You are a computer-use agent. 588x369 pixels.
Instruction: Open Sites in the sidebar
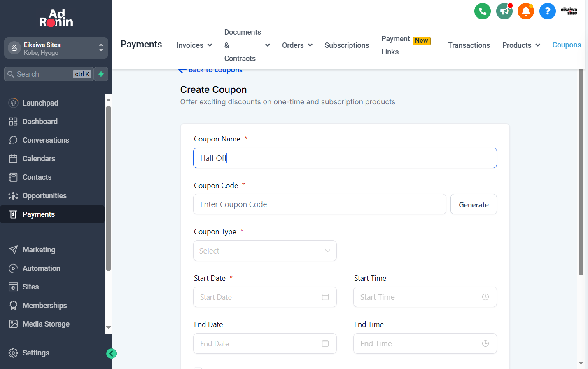point(52,287)
